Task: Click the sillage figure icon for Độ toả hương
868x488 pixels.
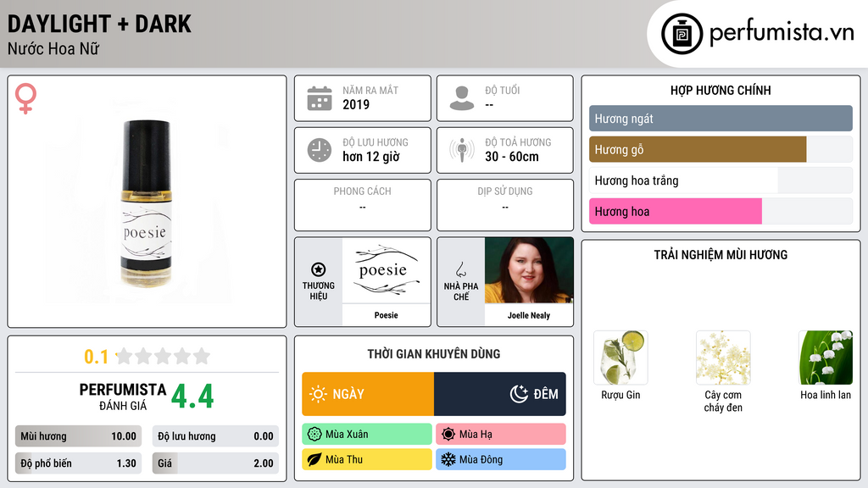Action: [462, 150]
